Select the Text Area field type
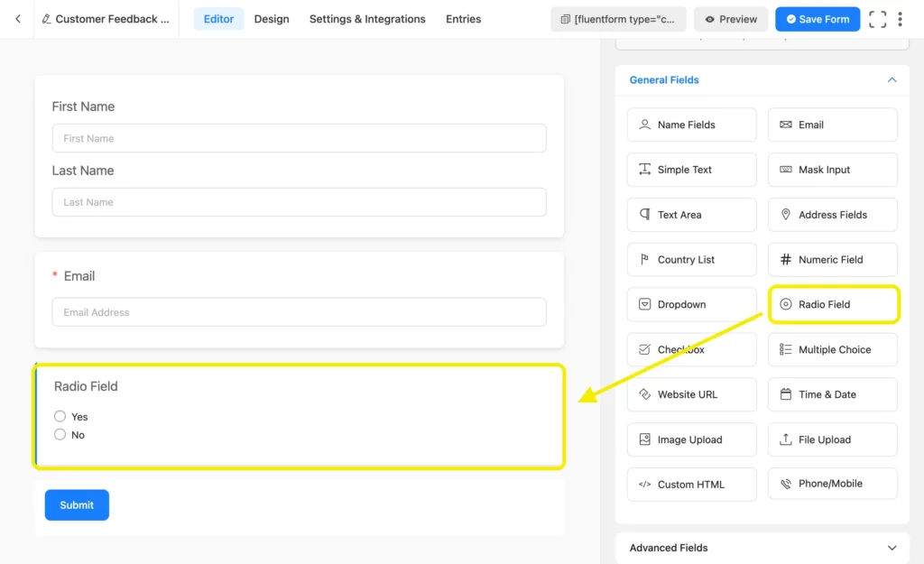This screenshot has height=564, width=924. click(x=691, y=215)
